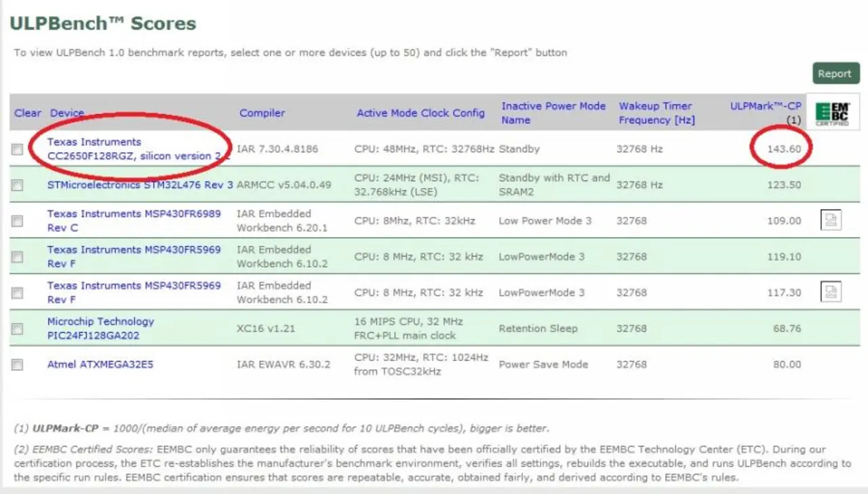Click compiler cell IAR 7.30.4.8186
This screenshot has width=868, height=494.
coord(277,149)
